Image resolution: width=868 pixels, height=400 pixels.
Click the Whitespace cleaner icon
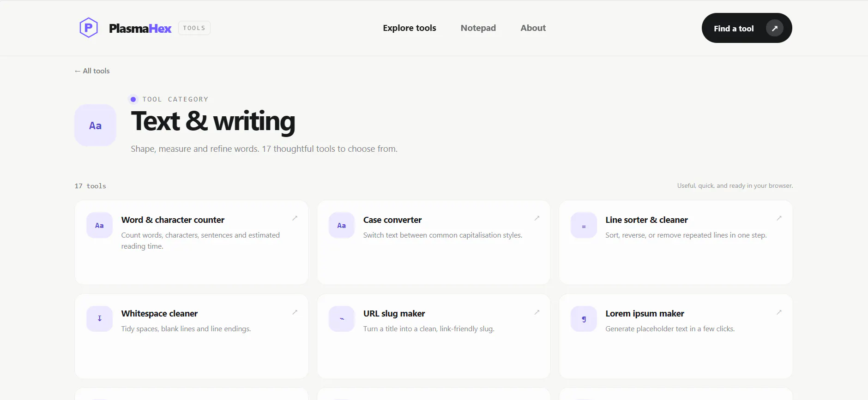(x=99, y=319)
